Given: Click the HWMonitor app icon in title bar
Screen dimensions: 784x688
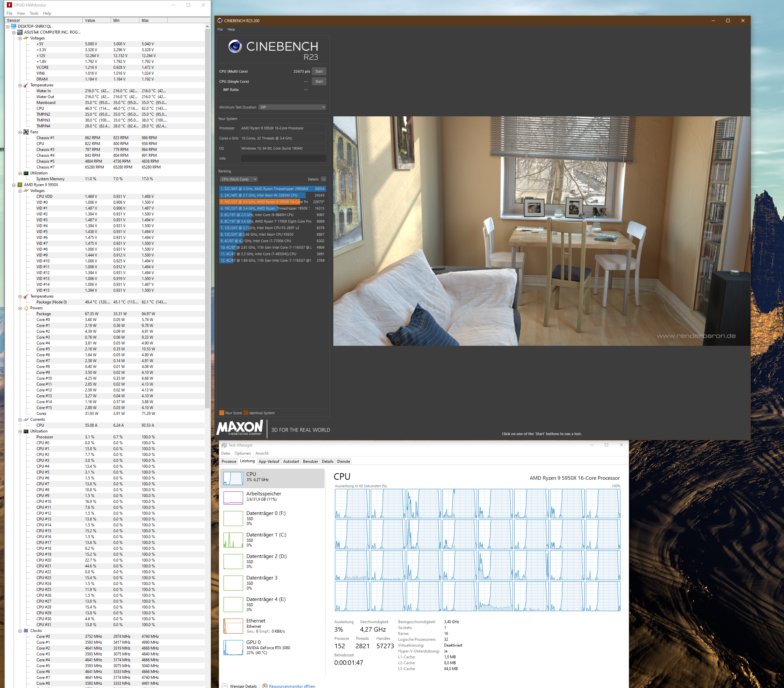Looking at the screenshot, I should (9, 5).
